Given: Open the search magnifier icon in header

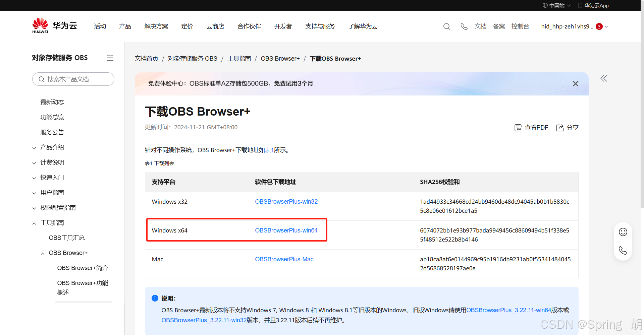Looking at the screenshot, I should click(x=447, y=26).
